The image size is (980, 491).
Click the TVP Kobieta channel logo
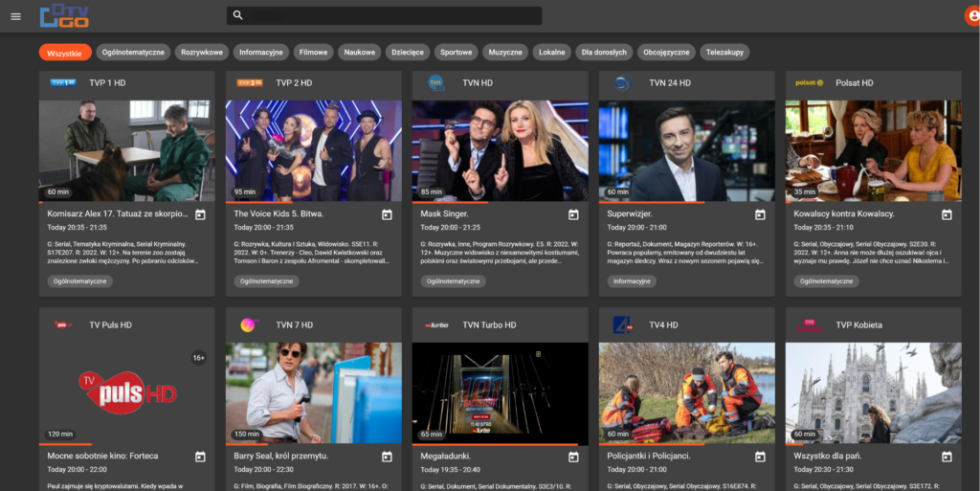tap(810, 324)
